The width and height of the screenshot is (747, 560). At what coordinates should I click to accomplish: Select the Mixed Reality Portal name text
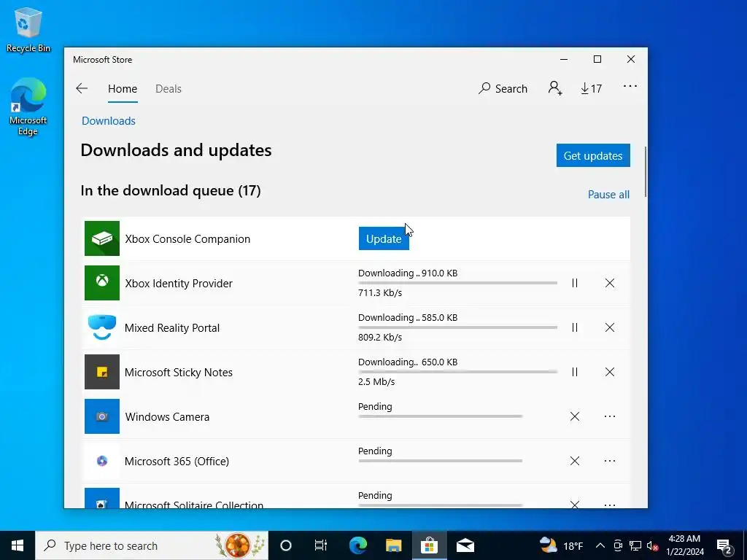pyautogui.click(x=172, y=328)
